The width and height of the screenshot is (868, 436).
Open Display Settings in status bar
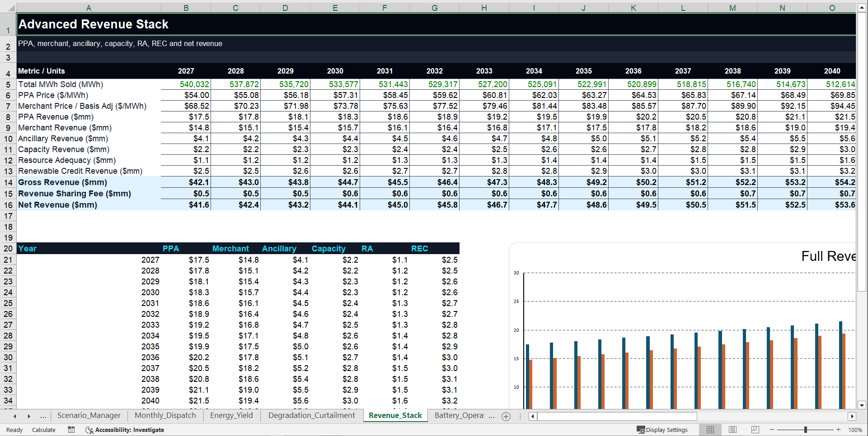point(662,430)
